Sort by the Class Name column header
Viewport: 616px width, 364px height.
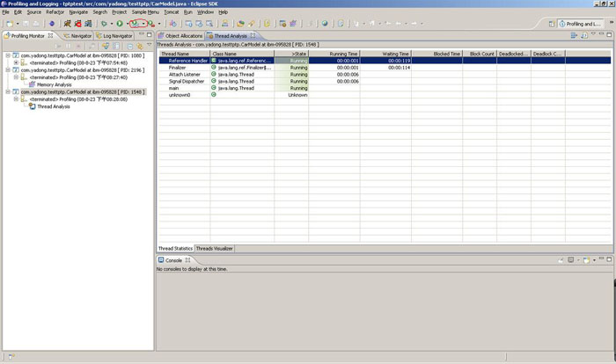[242, 54]
